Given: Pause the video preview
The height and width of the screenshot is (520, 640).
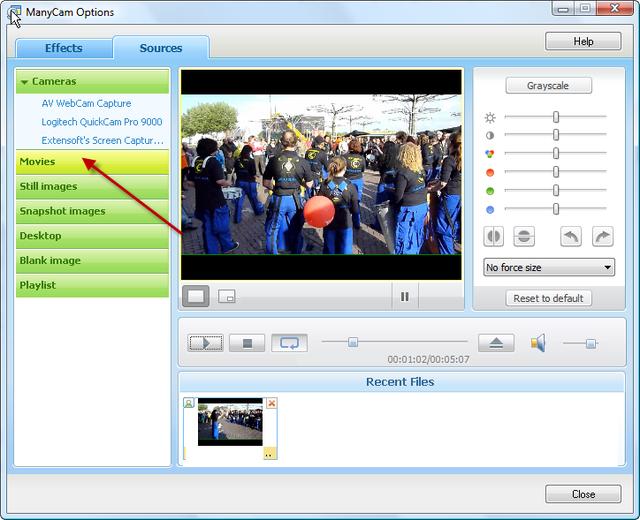Looking at the screenshot, I should [404, 297].
